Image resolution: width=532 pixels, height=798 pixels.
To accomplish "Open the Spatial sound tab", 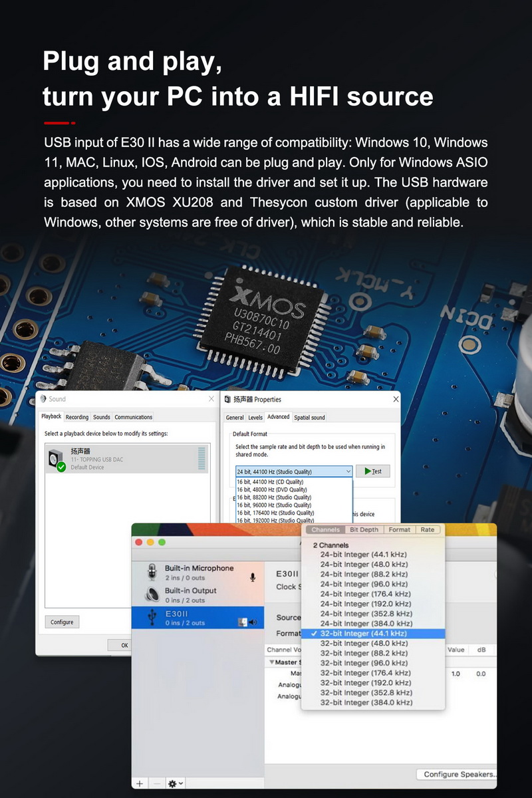I will point(309,418).
